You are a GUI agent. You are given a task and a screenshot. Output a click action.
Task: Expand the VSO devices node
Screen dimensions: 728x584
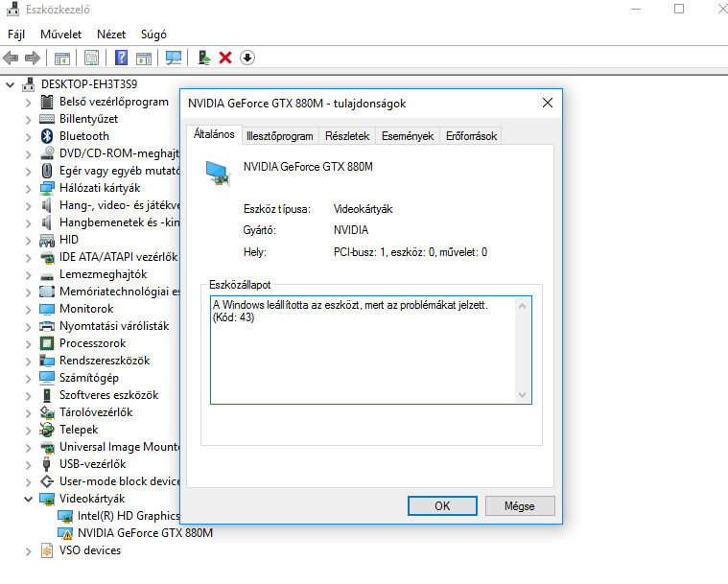point(28,551)
